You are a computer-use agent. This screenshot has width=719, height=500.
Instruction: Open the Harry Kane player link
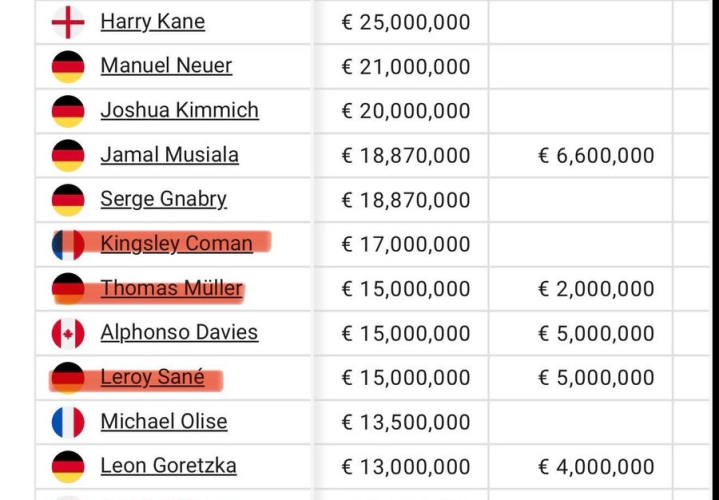tap(153, 22)
